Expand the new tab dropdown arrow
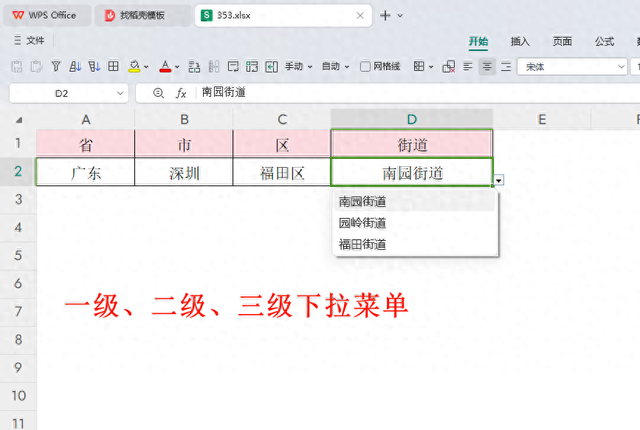640x430 pixels. 400,16
